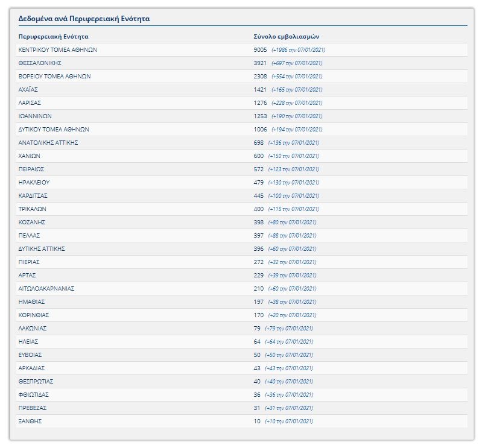Select the ΘΕΣΠΡΩΤΙΑΣ region name
This screenshot has height=448, width=482.
coord(36,382)
